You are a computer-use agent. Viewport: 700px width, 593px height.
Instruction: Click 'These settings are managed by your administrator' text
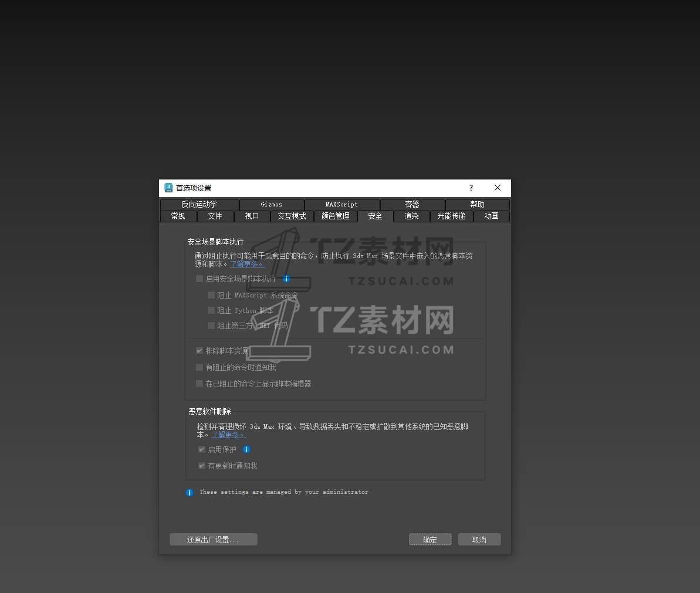click(x=284, y=492)
